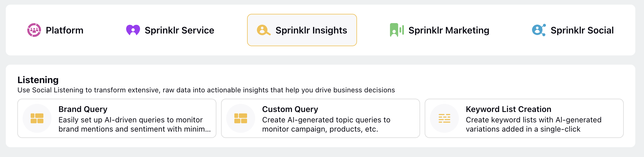
Task: Select the Custom Query card title
Action: [290, 109]
